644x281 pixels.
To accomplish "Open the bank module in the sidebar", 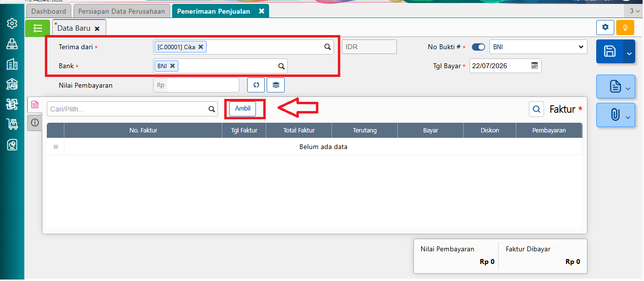I will 12,84.
